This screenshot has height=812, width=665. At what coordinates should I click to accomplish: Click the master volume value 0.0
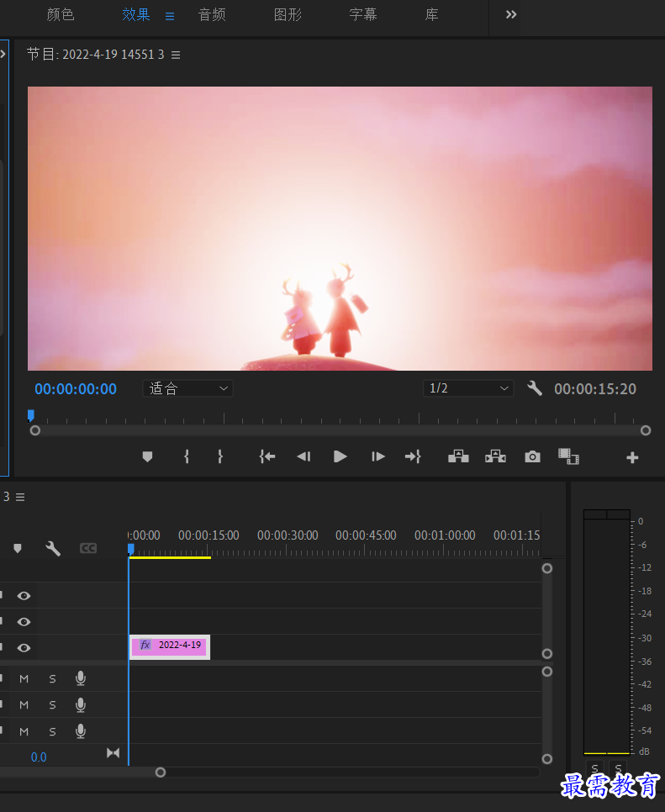[39, 757]
